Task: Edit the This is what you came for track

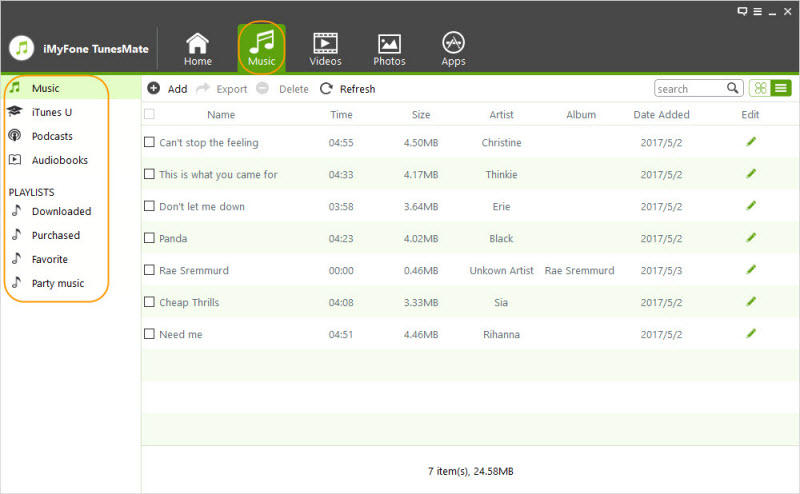Action: click(x=751, y=174)
